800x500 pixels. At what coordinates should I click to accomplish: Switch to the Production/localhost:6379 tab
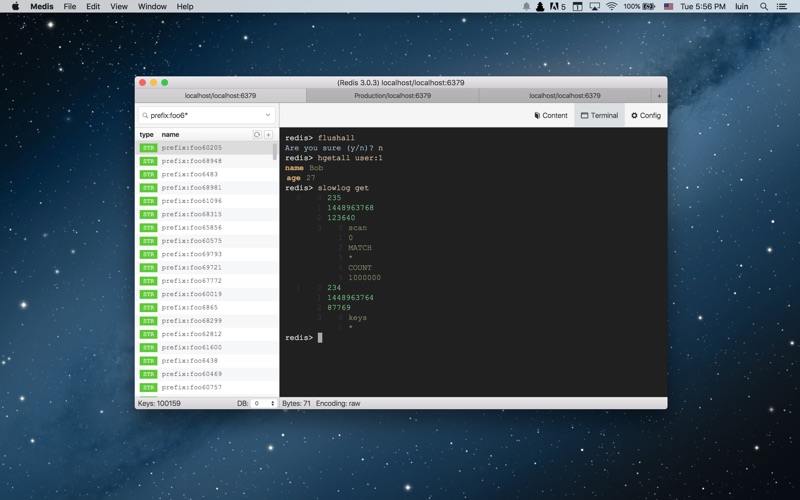(392, 95)
